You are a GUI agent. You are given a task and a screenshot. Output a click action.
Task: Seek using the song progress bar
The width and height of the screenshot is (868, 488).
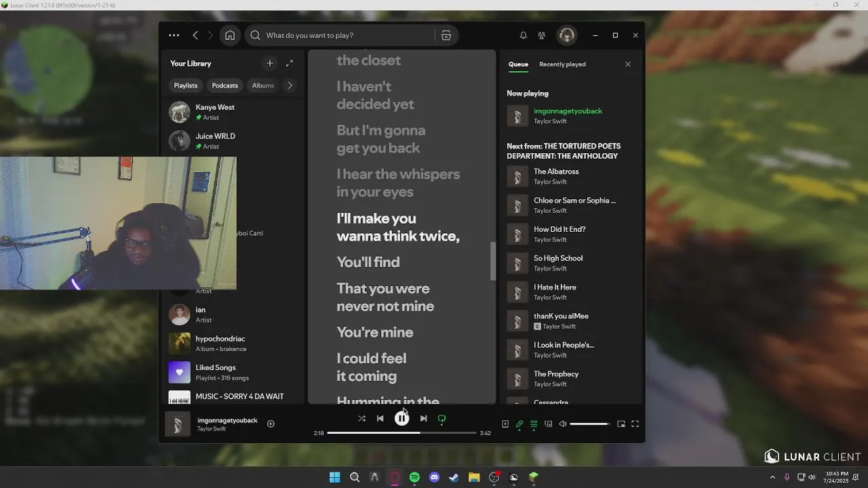[401, 433]
